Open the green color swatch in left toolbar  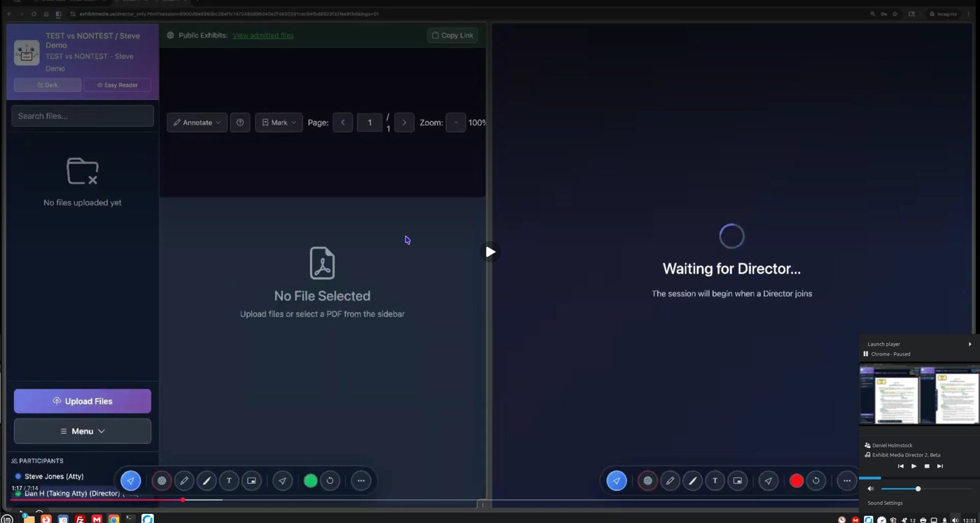(x=311, y=481)
